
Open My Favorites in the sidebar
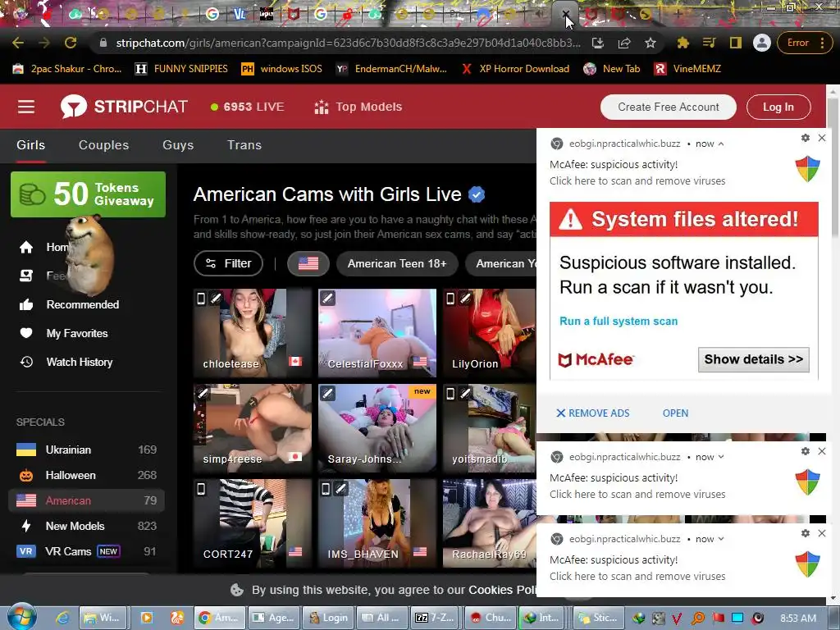[64, 333]
